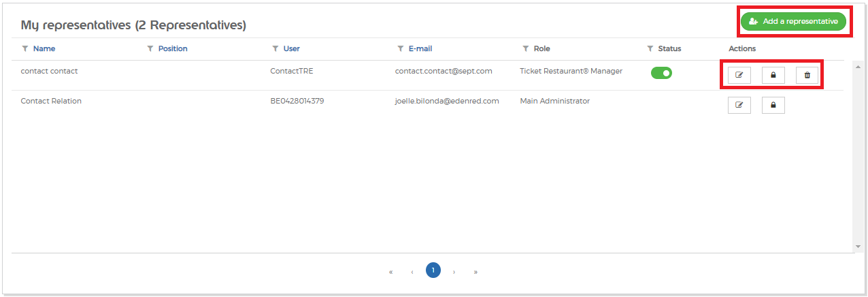Viewport: 868px width, 297px height.
Task: Sort by Position column header
Action: [173, 49]
